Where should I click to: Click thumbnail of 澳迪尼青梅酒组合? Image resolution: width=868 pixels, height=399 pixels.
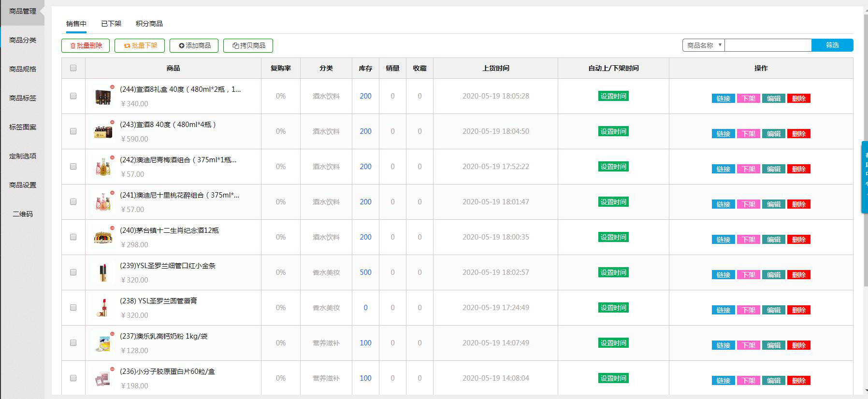pyautogui.click(x=103, y=167)
